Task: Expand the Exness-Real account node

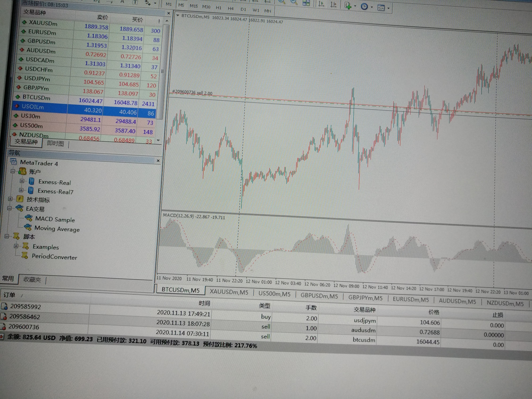Action: point(22,181)
